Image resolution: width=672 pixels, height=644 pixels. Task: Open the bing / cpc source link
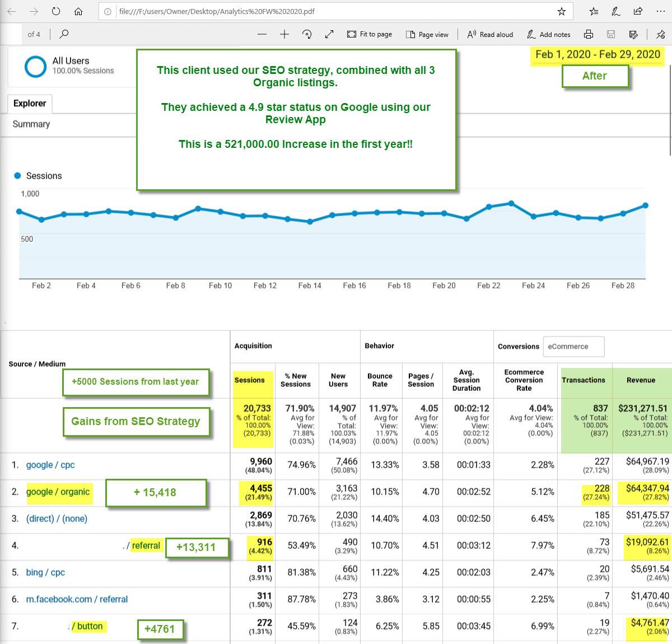(x=45, y=572)
